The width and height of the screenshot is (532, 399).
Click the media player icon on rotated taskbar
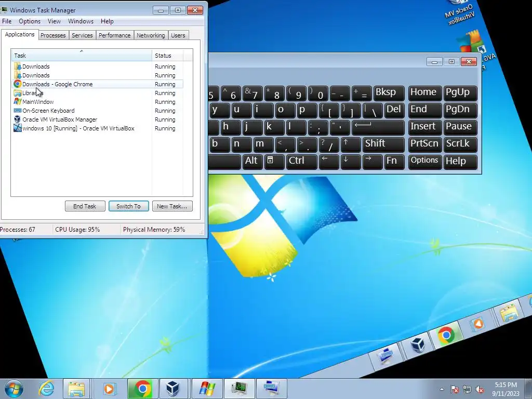click(478, 324)
